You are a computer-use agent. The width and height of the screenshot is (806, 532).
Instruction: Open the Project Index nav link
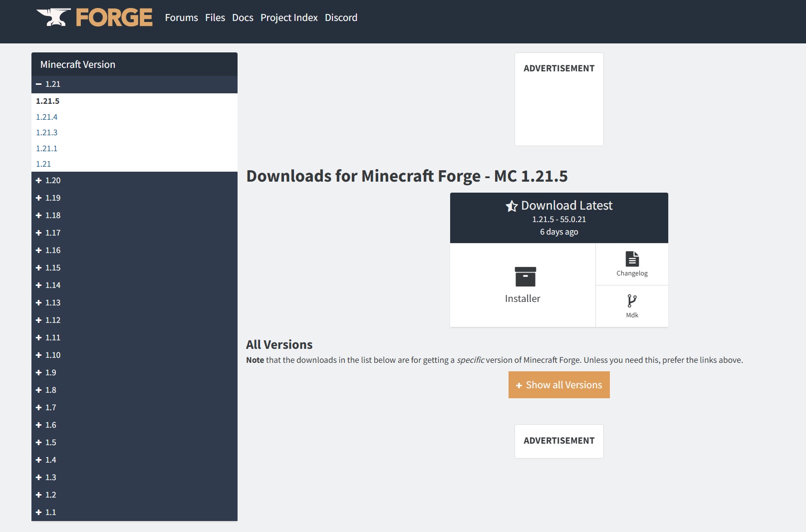289,17
